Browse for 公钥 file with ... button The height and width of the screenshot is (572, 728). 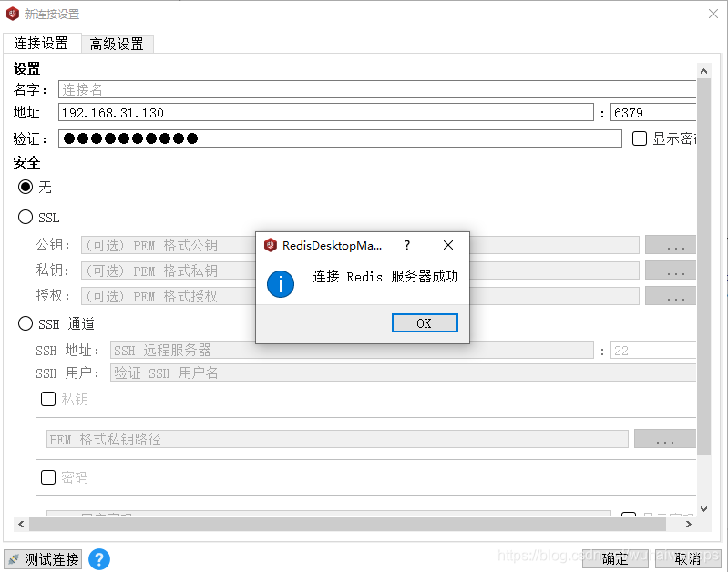coord(671,245)
